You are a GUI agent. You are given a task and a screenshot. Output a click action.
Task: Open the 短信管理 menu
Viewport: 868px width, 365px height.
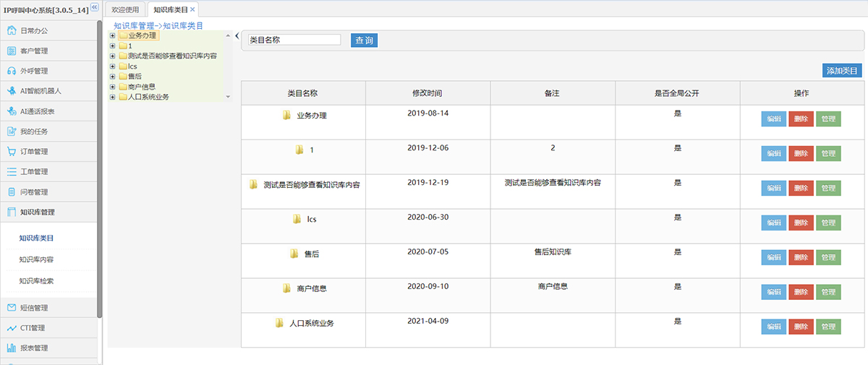click(48, 308)
